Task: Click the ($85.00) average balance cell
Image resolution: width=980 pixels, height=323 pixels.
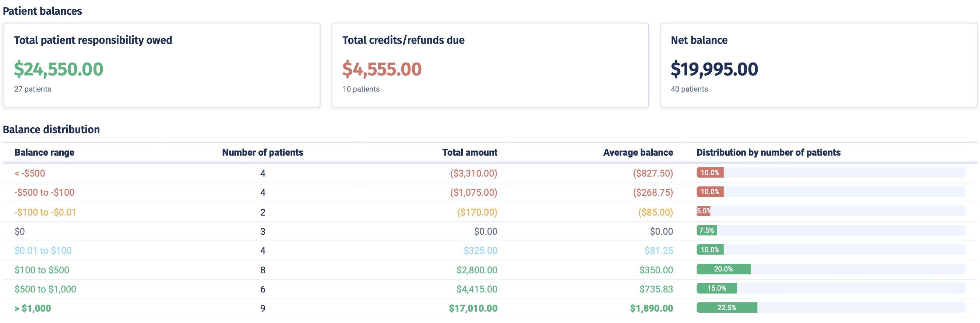Action: click(x=656, y=212)
